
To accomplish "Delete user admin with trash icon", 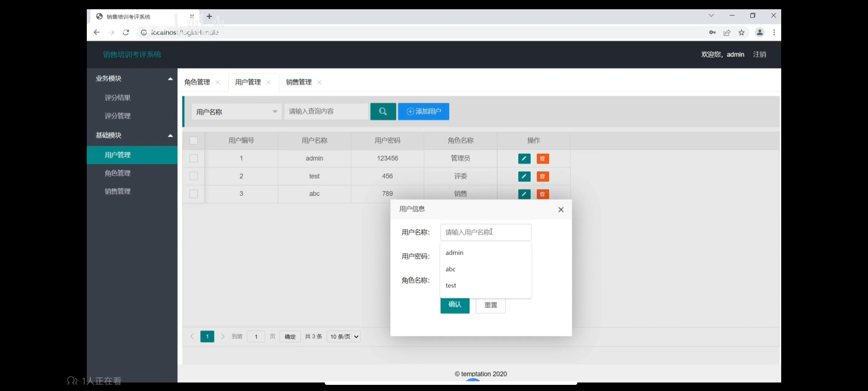I will (542, 159).
